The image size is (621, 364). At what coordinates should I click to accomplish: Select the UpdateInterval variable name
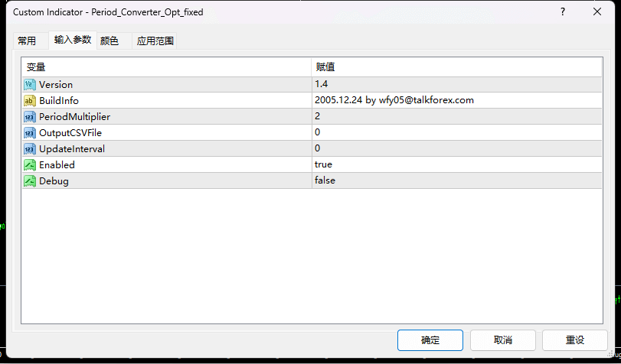72,149
